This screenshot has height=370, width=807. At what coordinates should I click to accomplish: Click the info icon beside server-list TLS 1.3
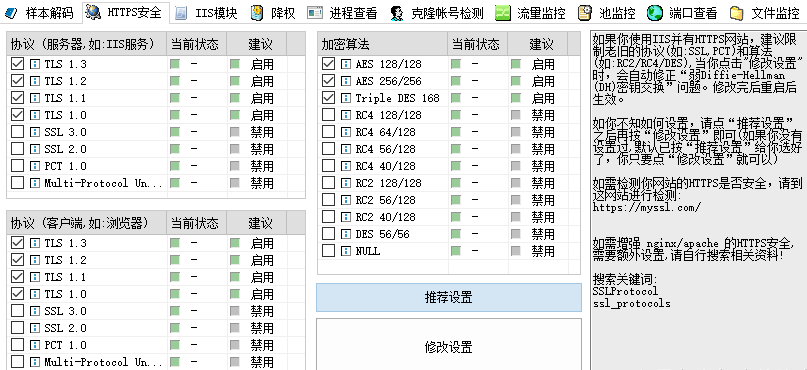34,64
